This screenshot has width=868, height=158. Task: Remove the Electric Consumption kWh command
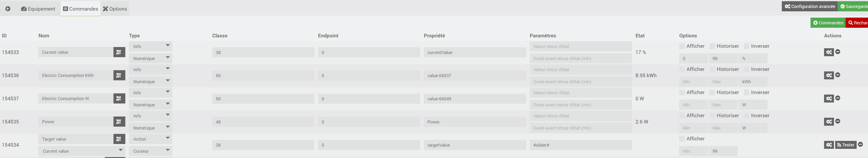click(838, 75)
